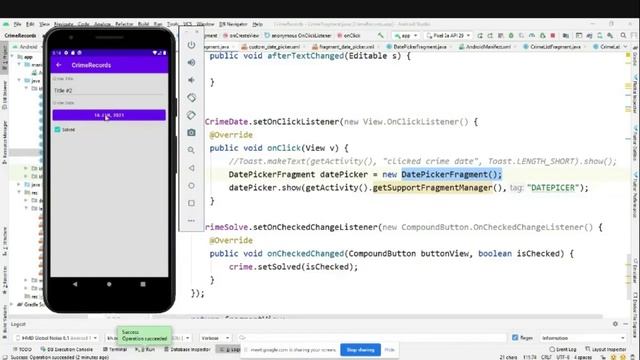640x360 pixels.
Task: Click the anonymous OnClickListener breadcrumb
Action: (298, 36)
